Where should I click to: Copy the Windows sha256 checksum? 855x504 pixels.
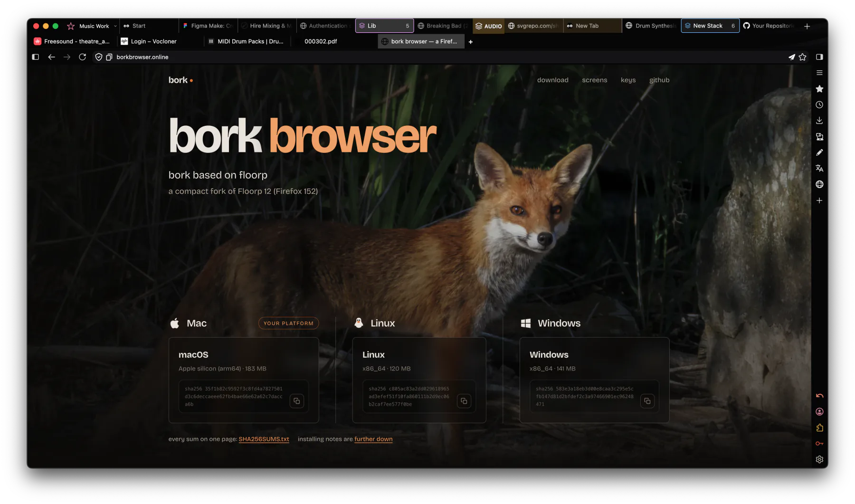(647, 401)
